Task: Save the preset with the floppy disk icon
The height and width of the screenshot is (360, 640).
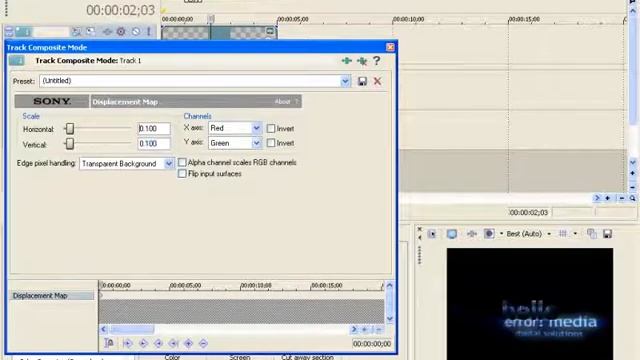Action: click(362, 81)
